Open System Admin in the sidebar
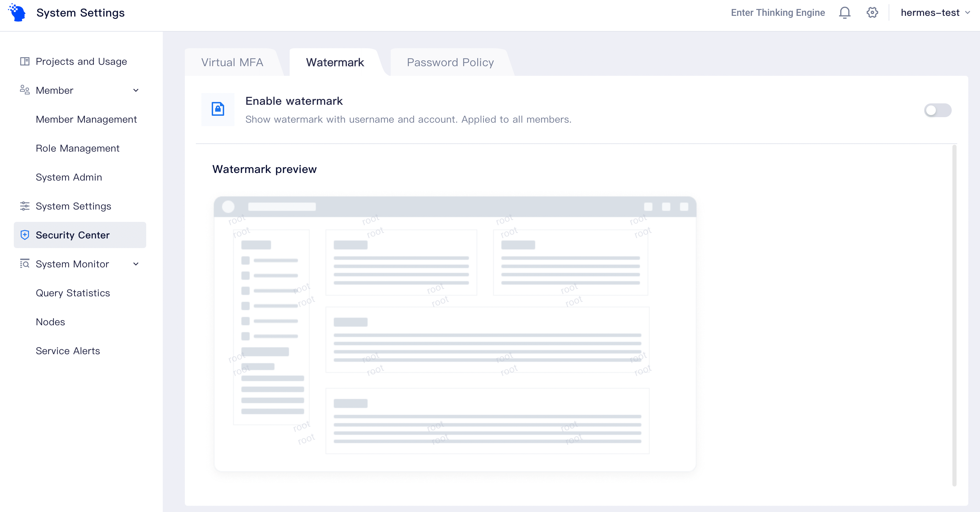Screen dimensions: 980x512 69,177
